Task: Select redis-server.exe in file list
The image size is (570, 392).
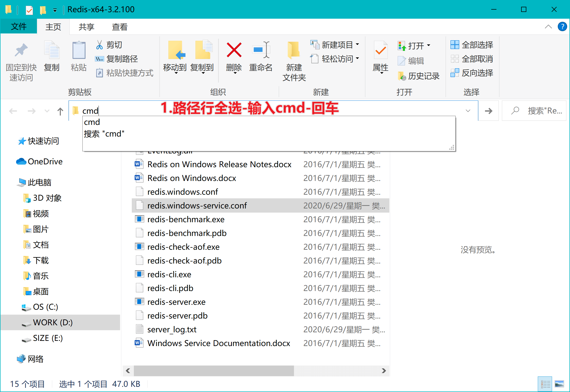Action: (176, 302)
